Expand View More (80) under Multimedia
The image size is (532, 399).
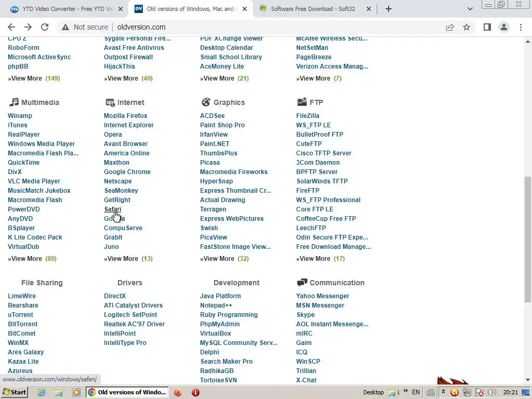click(32, 259)
